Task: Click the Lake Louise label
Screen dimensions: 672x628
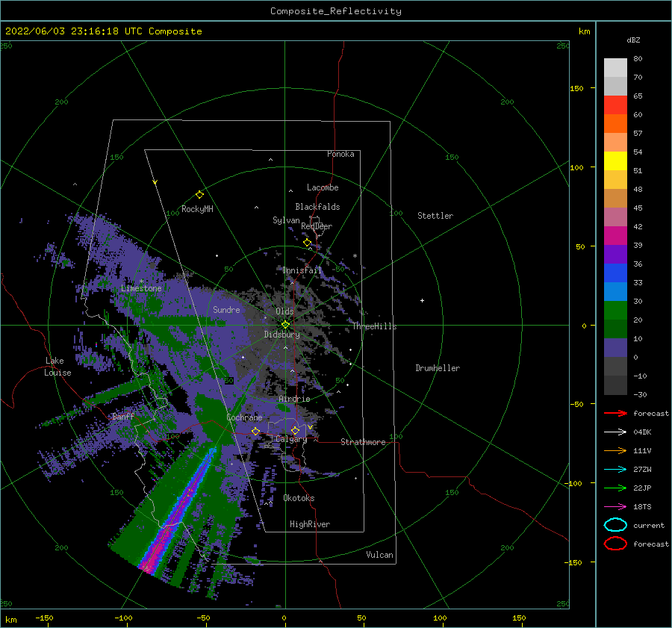Action: click(57, 367)
